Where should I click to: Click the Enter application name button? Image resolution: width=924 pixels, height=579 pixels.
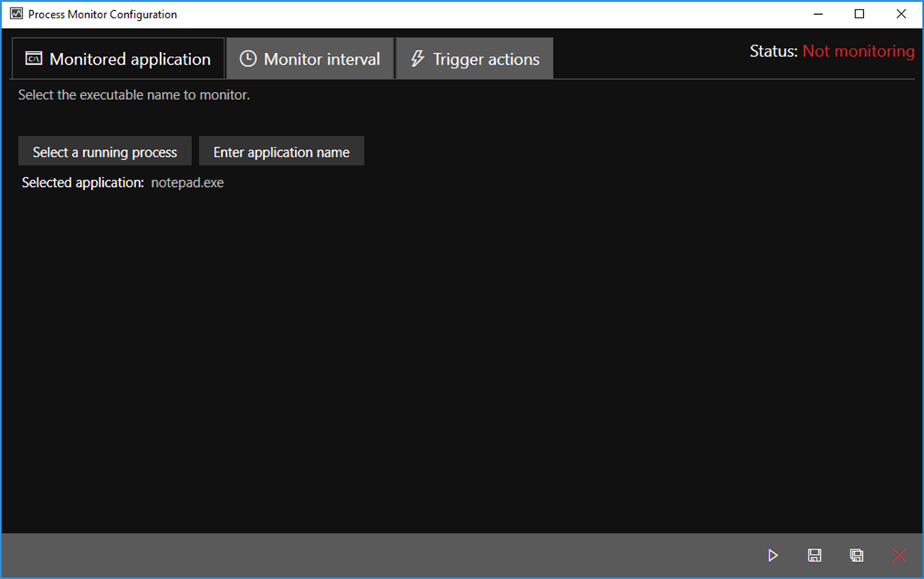click(281, 152)
